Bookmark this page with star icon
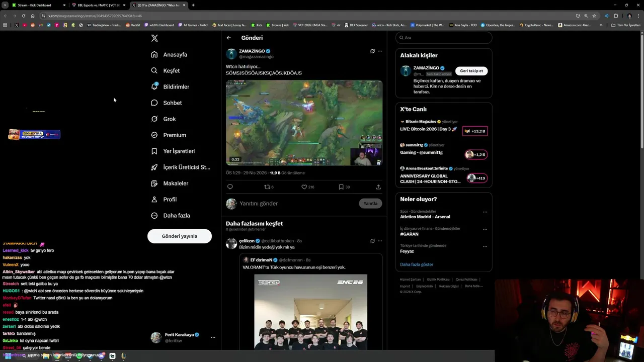This screenshot has height=362, width=644. click(594, 16)
